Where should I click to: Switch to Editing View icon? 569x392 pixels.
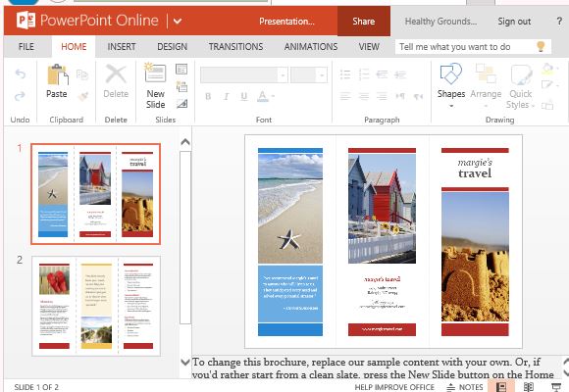tap(501, 387)
